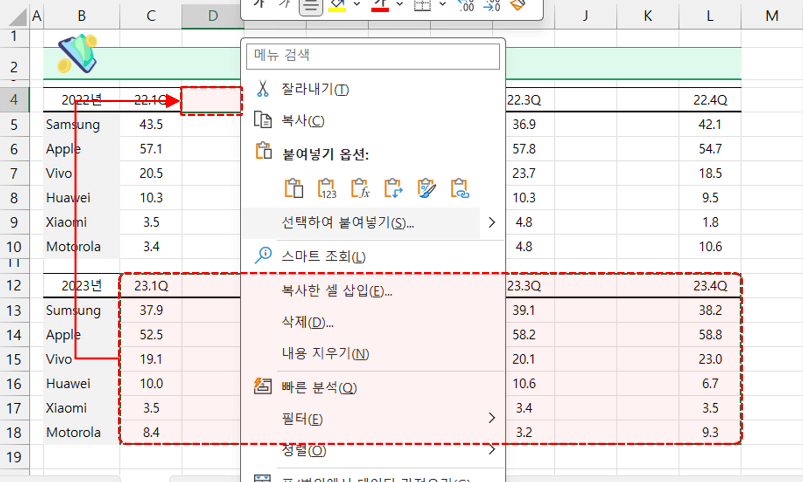Select column M header
The height and width of the screenshot is (482, 803).
772,16
